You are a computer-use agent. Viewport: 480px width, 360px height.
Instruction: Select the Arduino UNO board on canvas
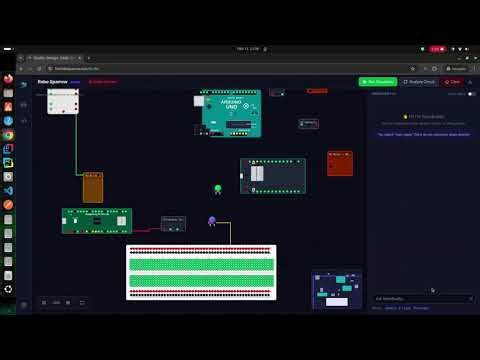tap(228, 113)
